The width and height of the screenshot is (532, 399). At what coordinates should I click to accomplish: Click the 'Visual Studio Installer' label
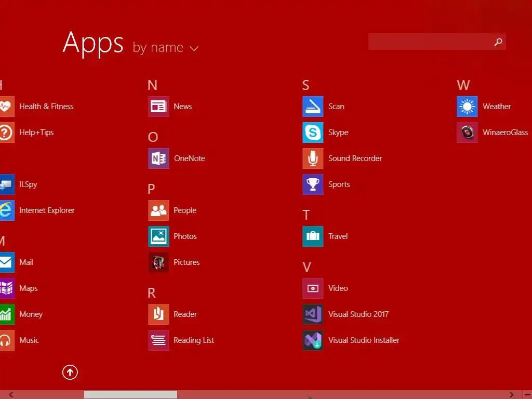(364, 340)
